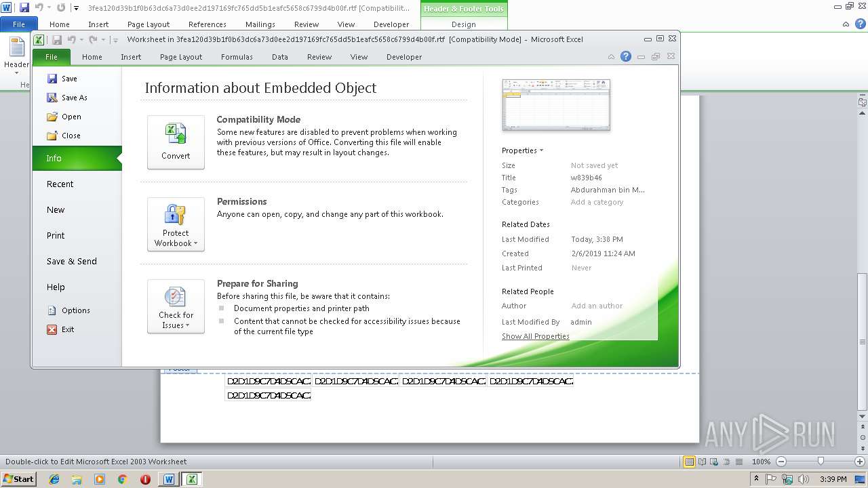Image resolution: width=868 pixels, height=488 pixels.
Task: Open Excel's Page Layout ribbon tab
Action: (181, 57)
